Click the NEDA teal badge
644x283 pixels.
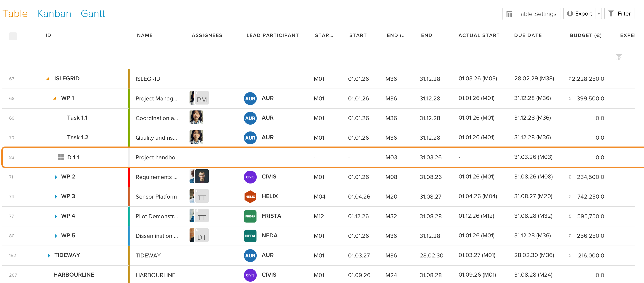pos(250,236)
